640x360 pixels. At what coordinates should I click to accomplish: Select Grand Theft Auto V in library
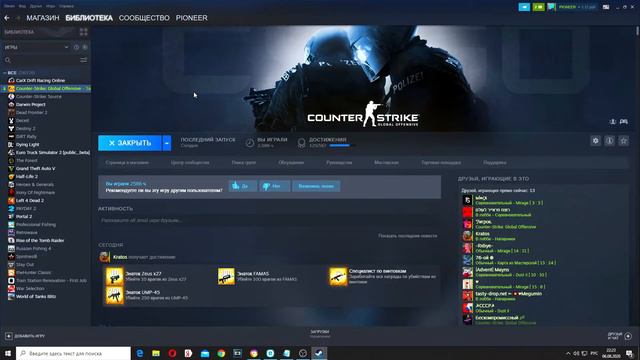click(35, 168)
